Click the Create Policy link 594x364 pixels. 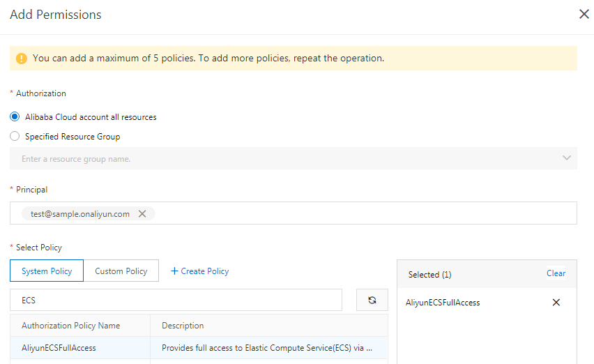pos(199,271)
